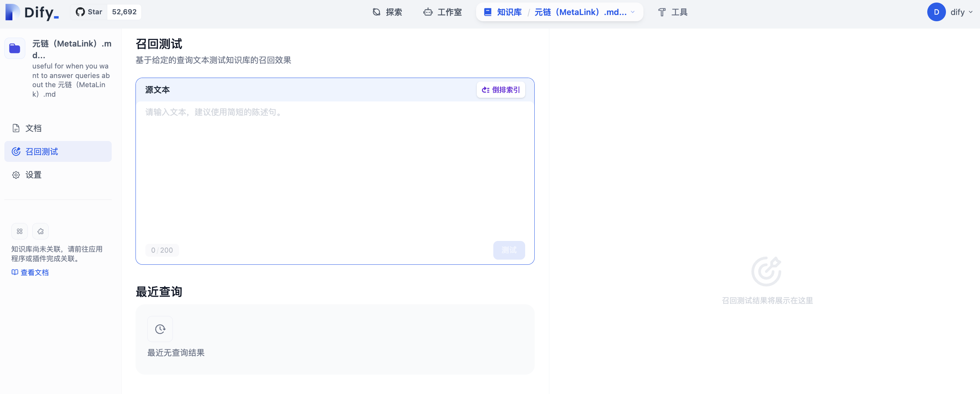Image resolution: width=980 pixels, height=394 pixels.
Task: Click the dataset title 元链 (MetaLink) .md...
Action: pyautogui.click(x=71, y=49)
